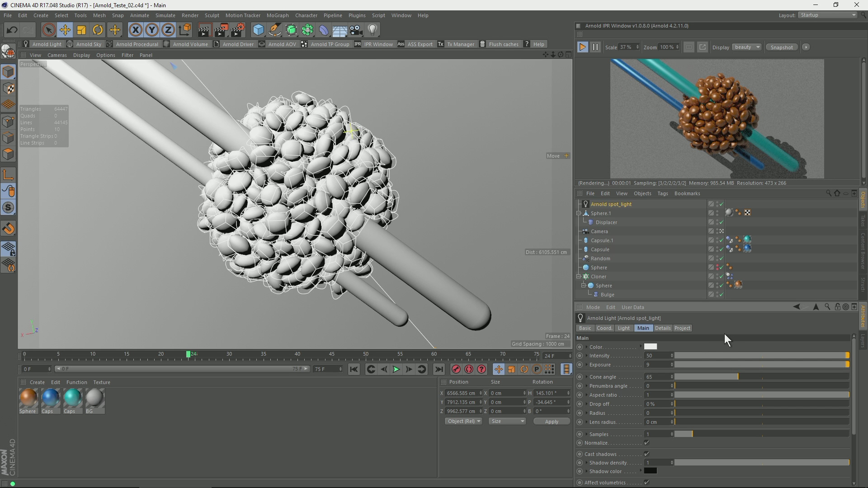This screenshot has height=488, width=868.
Task: Toggle Y axis lock icon
Action: click(152, 30)
